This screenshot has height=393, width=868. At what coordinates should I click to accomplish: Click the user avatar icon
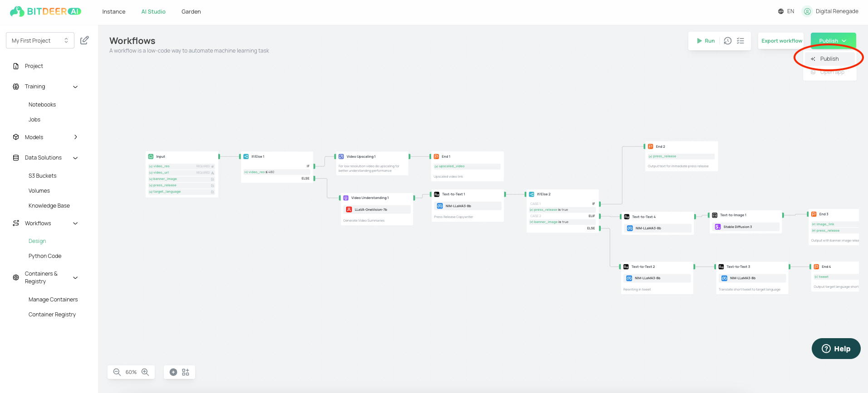pos(807,11)
